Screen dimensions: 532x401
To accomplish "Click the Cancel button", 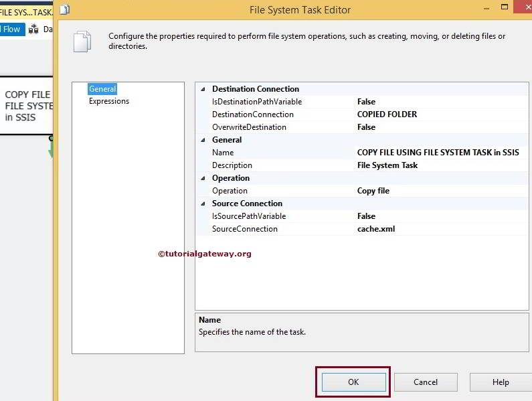I will click(x=426, y=382).
